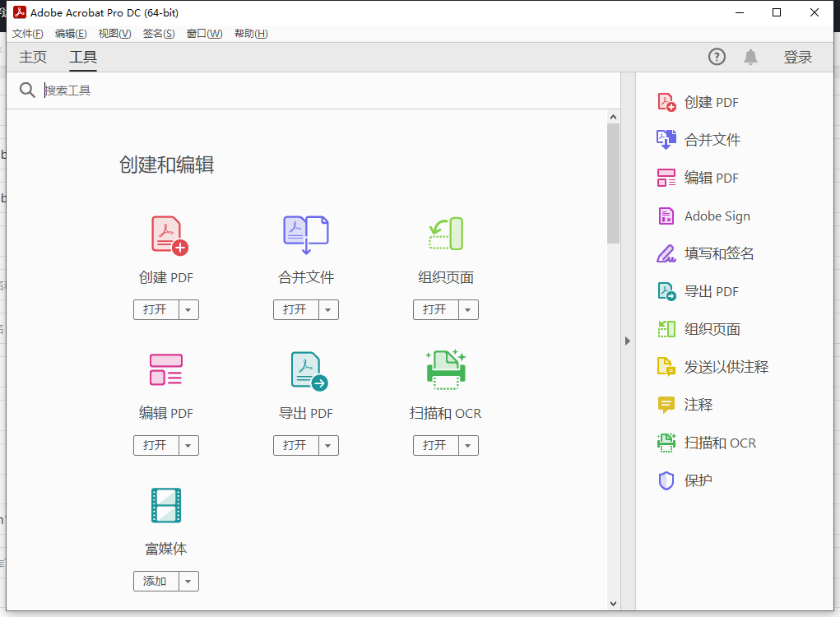Click the 编辑 PDF icon in main grid
The width and height of the screenshot is (840, 617).
[166, 369]
